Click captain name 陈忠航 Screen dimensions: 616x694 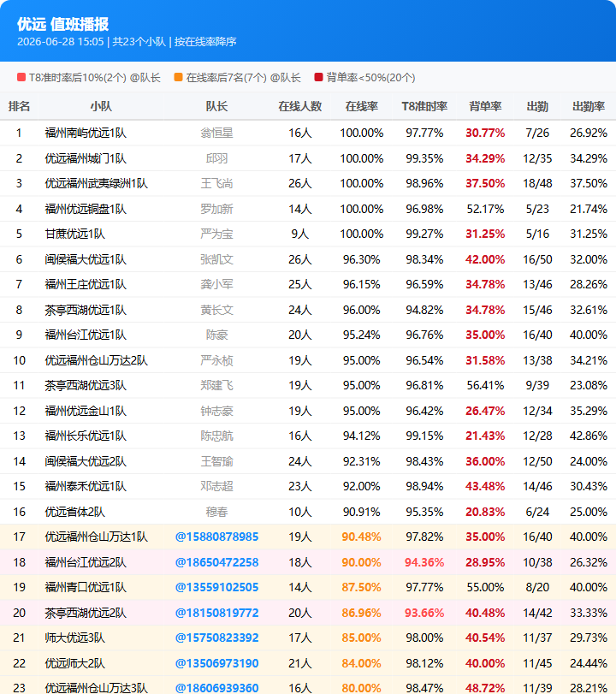pyautogui.click(x=216, y=436)
